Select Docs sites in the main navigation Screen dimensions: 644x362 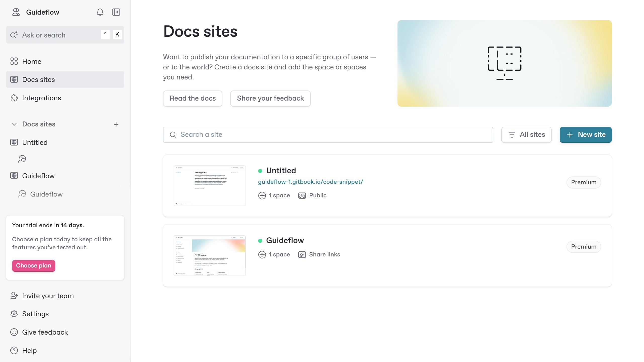click(x=65, y=79)
